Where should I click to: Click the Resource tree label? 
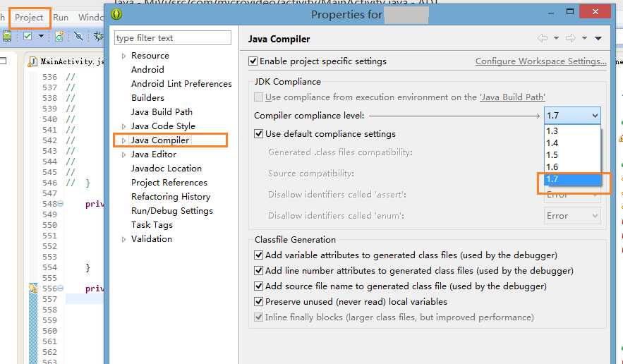pos(150,56)
